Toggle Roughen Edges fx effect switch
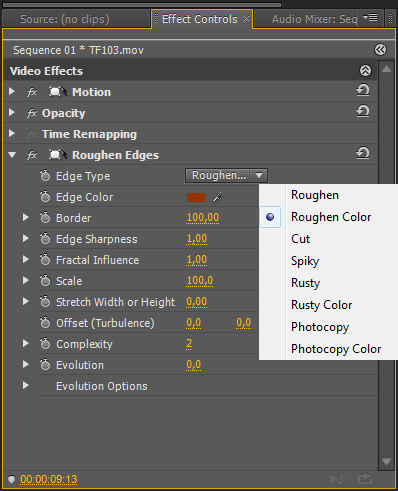398x491 pixels. click(32, 155)
